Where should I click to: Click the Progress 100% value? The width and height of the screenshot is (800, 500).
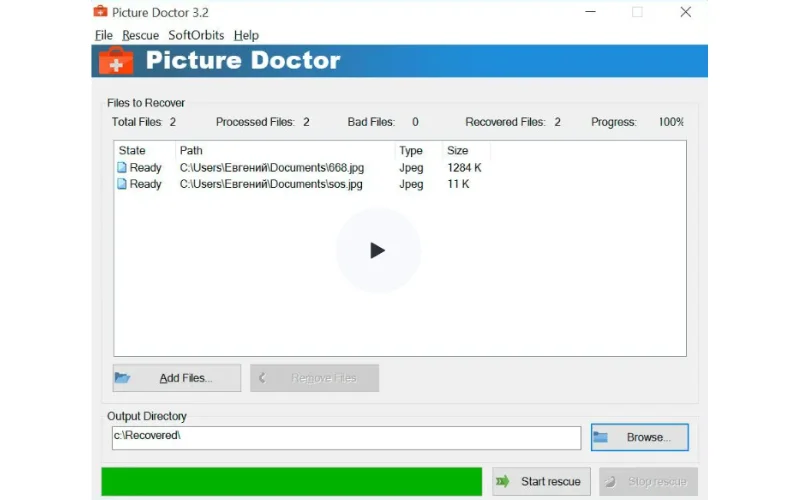pyautogui.click(x=671, y=122)
